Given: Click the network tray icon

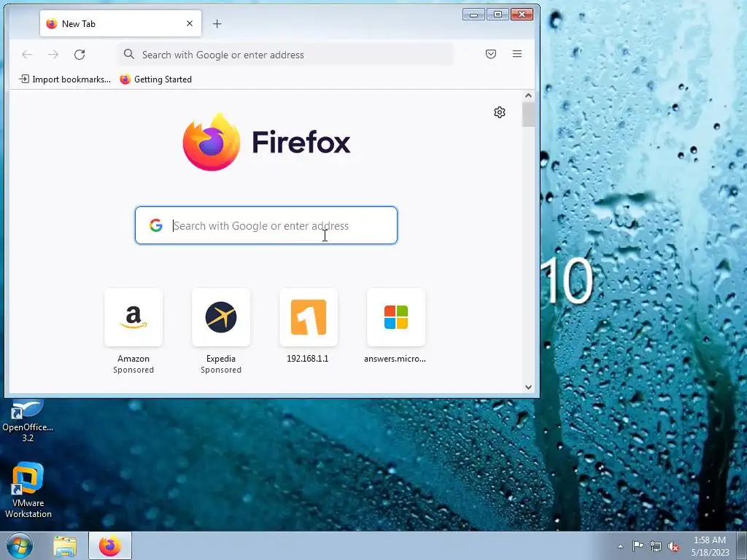Looking at the screenshot, I should pyautogui.click(x=656, y=546).
